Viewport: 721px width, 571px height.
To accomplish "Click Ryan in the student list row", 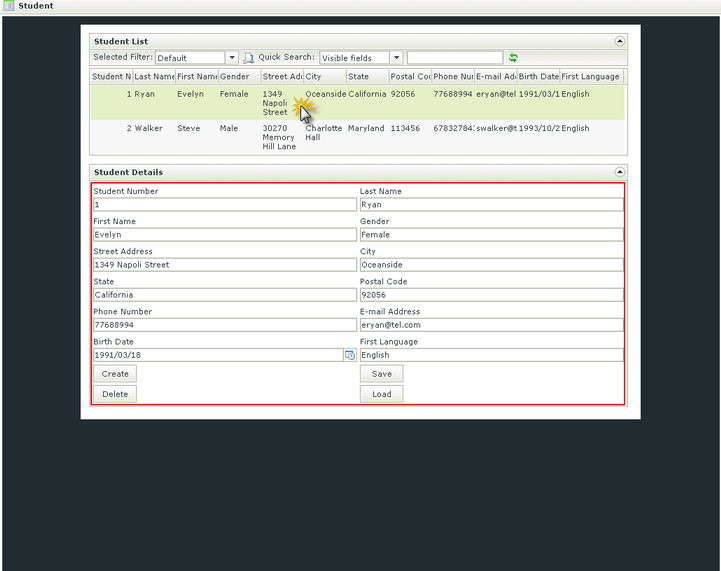I will pyautogui.click(x=144, y=94).
